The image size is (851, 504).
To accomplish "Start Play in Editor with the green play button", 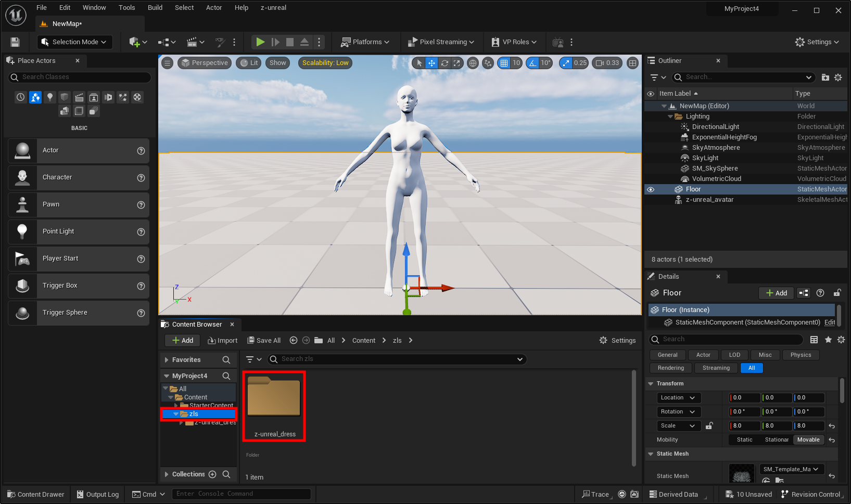I will click(260, 42).
